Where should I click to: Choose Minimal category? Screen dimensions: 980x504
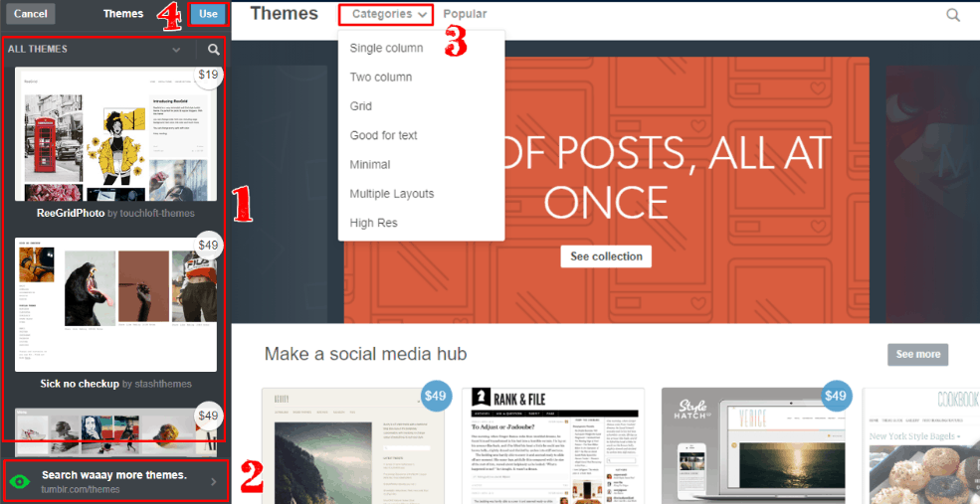370,165
